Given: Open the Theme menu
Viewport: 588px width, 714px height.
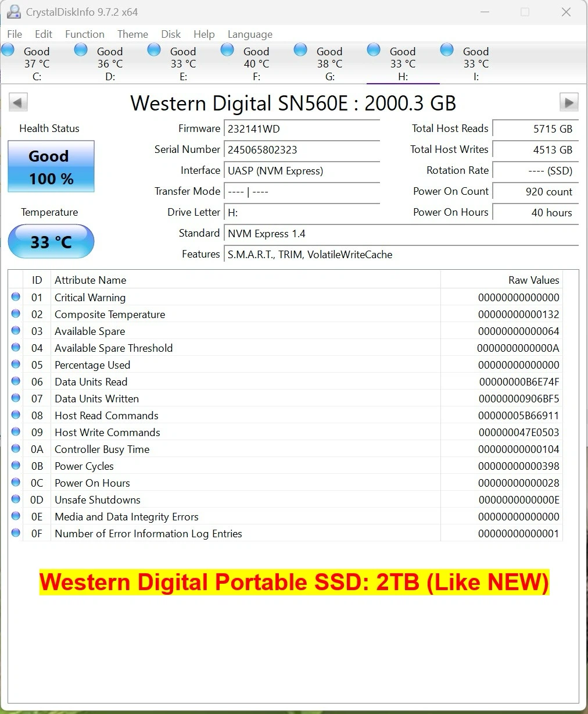Looking at the screenshot, I should click(132, 34).
